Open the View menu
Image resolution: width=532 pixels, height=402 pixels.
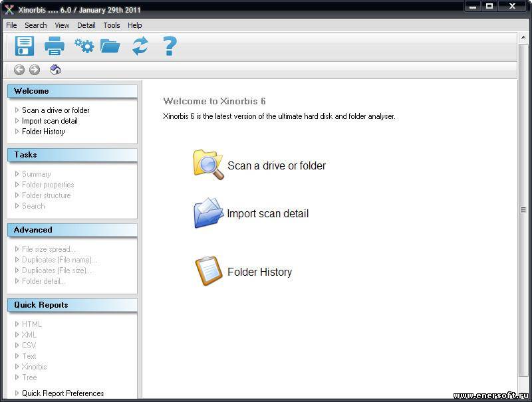coord(62,25)
